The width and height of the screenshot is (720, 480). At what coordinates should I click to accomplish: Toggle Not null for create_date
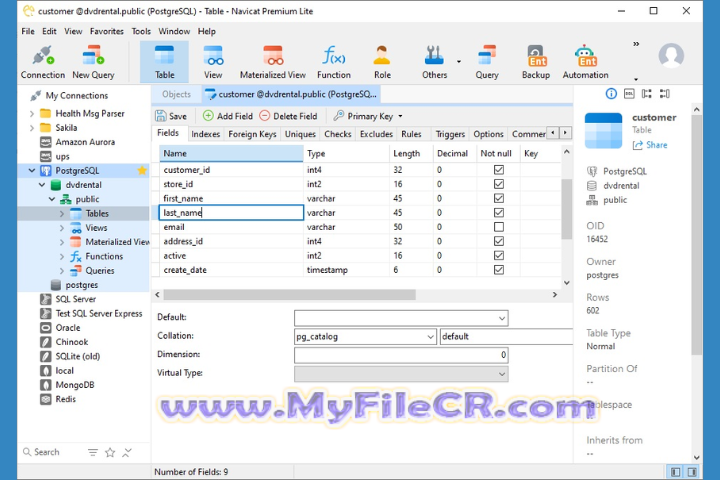499,270
